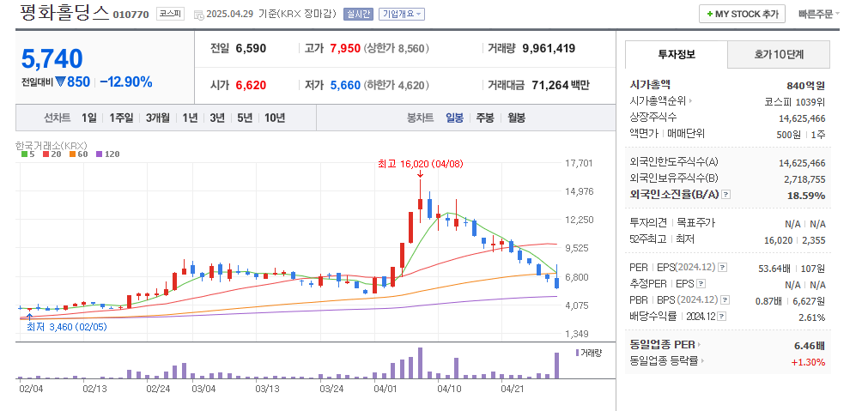
Task: Click the help icon beside PER EPS(2024.12)
Action: [x=722, y=268]
